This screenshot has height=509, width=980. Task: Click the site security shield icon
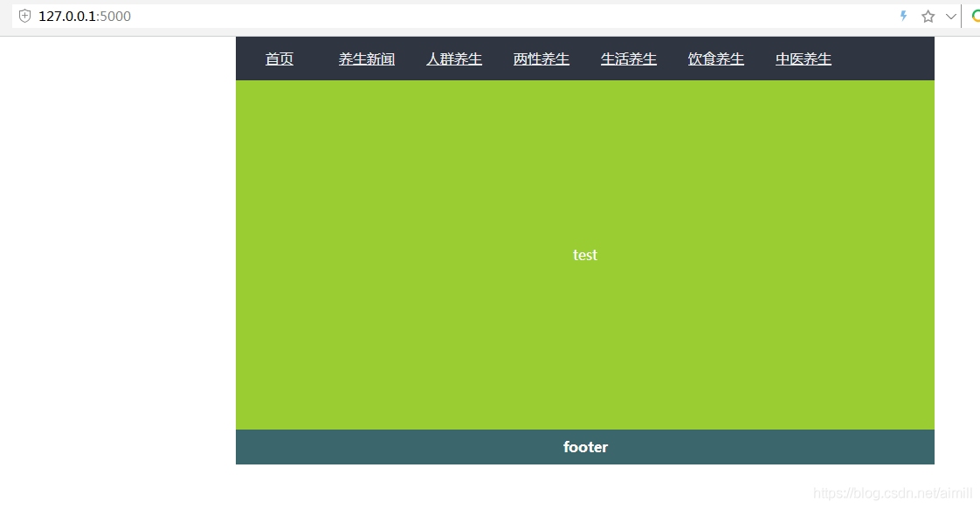(25, 17)
